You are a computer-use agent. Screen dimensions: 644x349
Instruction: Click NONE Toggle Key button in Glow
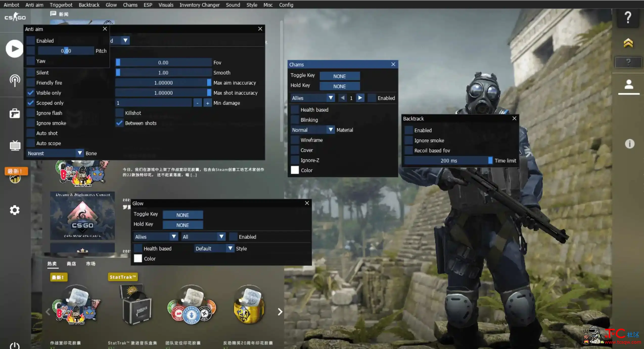coord(182,215)
